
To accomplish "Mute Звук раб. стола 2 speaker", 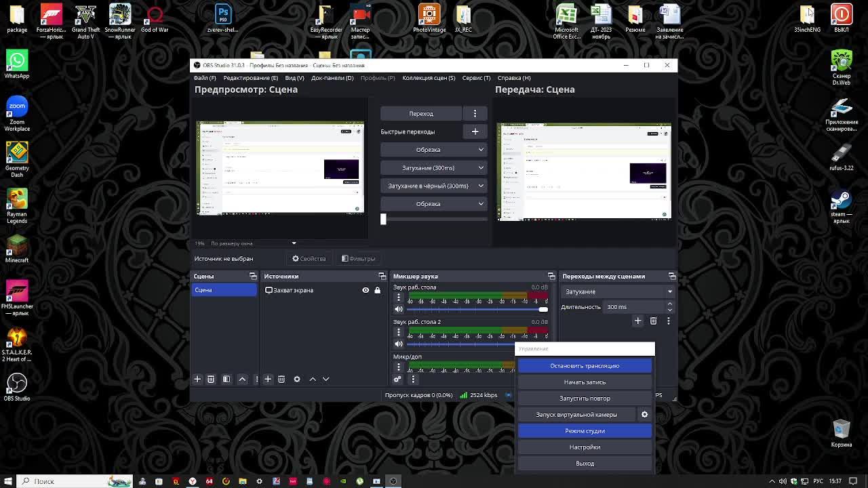I will point(399,344).
